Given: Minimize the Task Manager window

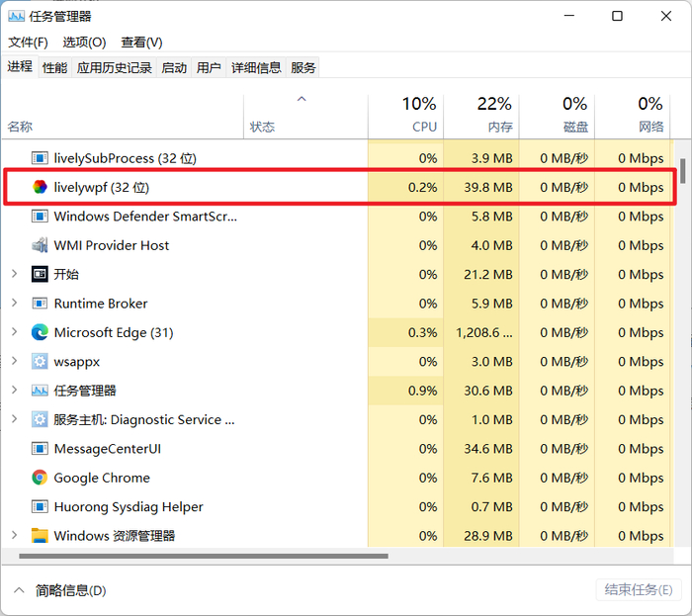Looking at the screenshot, I should coord(569,17).
